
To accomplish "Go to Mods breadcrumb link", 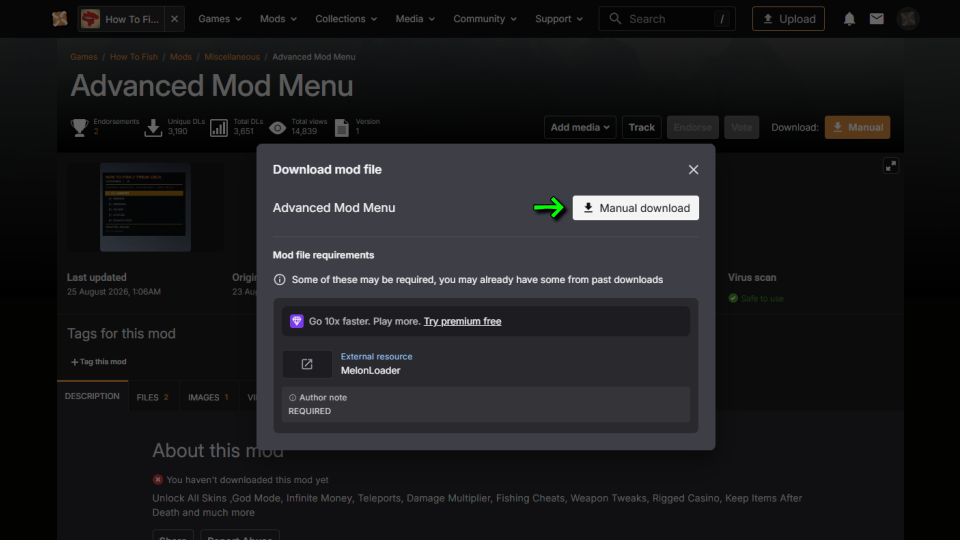I will pos(181,57).
